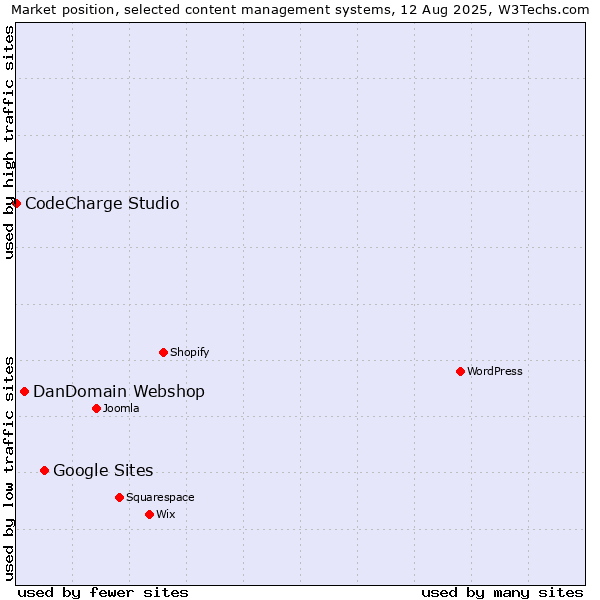Click the Wix red marker
The width and height of the screenshot is (600, 600).
[150, 515]
